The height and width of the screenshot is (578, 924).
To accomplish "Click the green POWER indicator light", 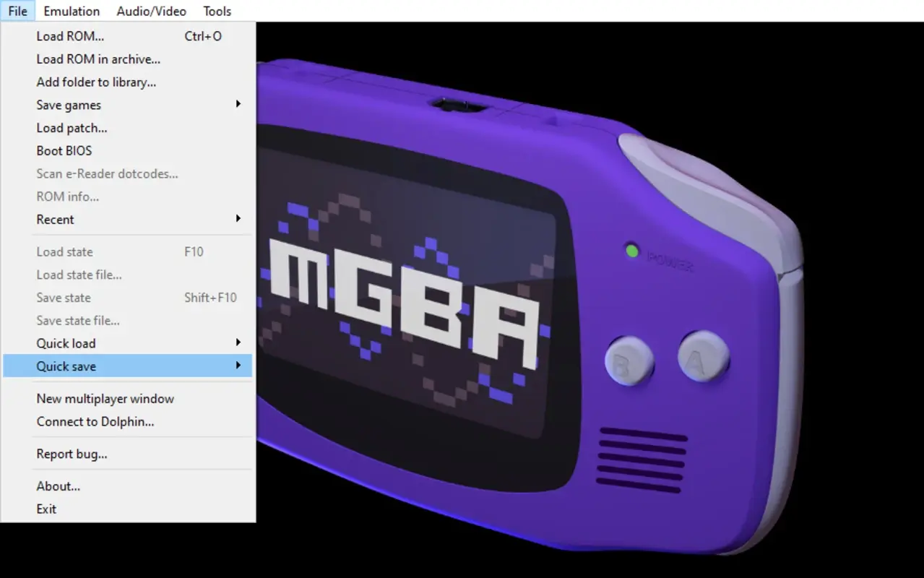I will click(632, 251).
